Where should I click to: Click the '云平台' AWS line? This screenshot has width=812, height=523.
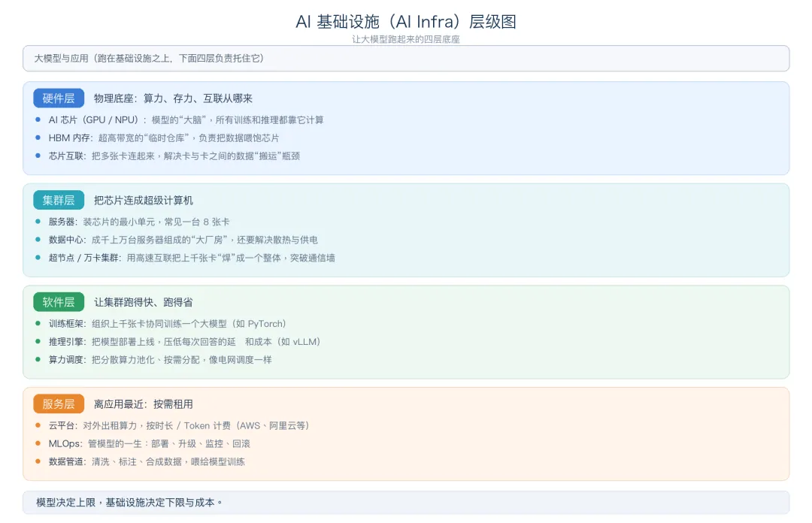(x=179, y=426)
